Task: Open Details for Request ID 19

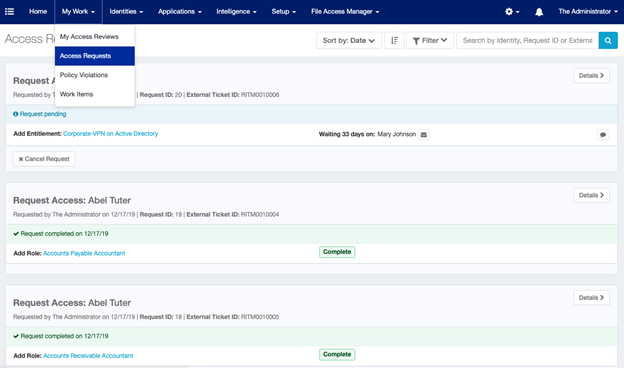Action: [591, 195]
